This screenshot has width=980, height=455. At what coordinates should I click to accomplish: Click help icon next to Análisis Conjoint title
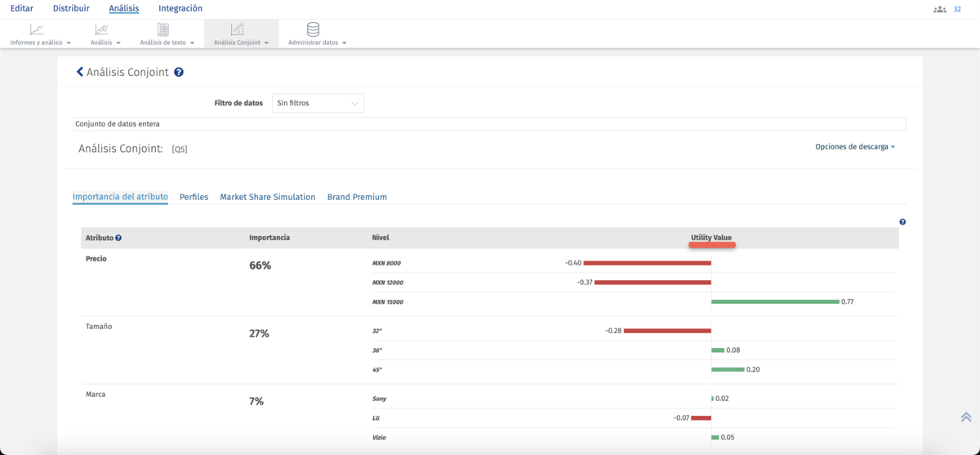pyautogui.click(x=179, y=72)
